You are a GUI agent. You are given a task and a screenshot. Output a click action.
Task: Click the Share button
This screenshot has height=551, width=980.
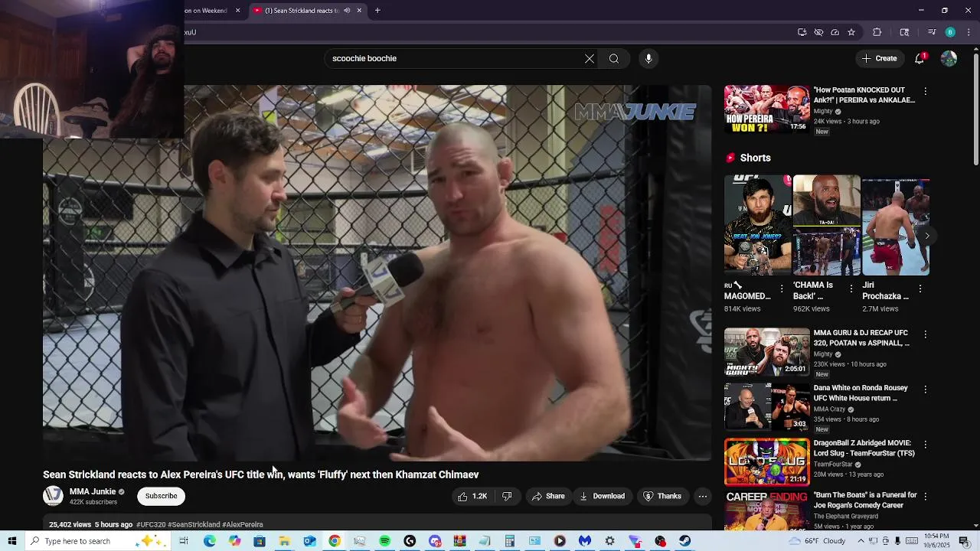tap(548, 496)
